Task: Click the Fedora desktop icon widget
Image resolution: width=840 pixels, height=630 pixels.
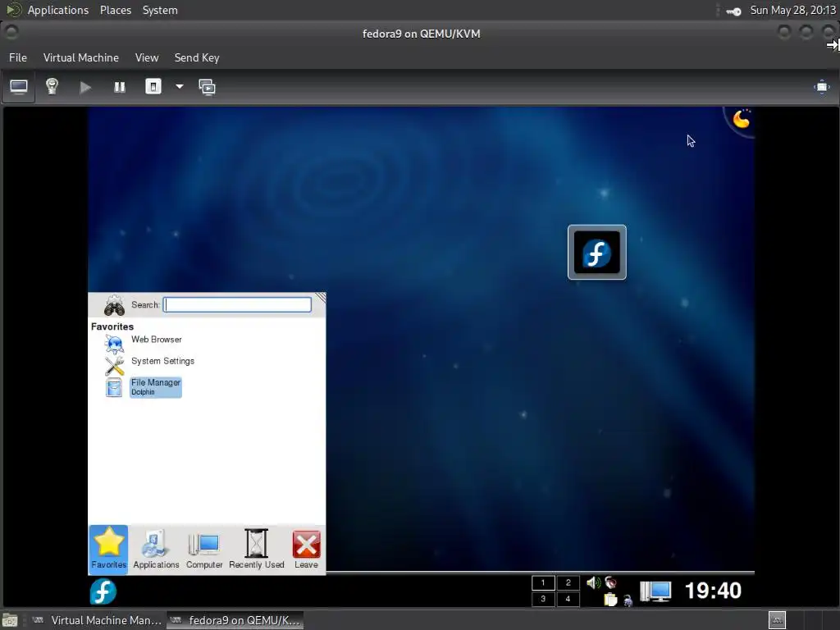Action: [597, 253]
